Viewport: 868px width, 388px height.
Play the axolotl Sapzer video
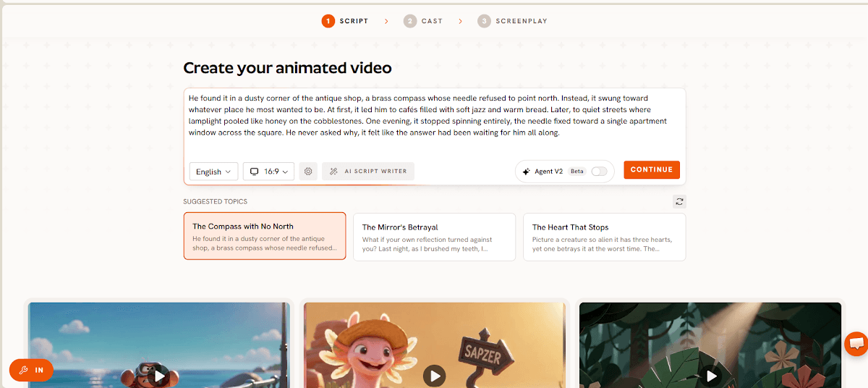(435, 376)
